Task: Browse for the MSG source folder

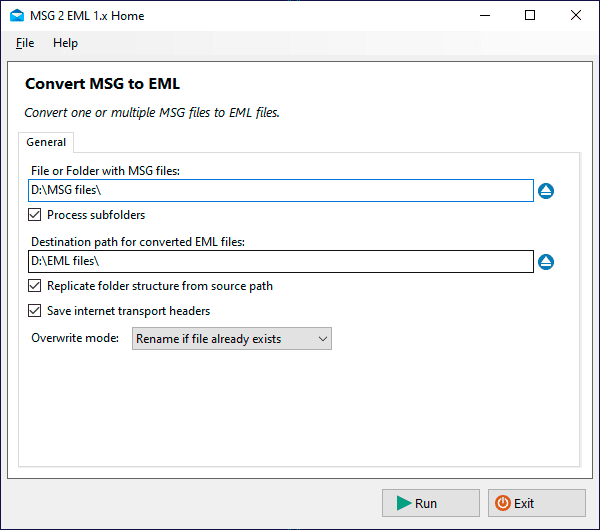Action: [x=546, y=191]
